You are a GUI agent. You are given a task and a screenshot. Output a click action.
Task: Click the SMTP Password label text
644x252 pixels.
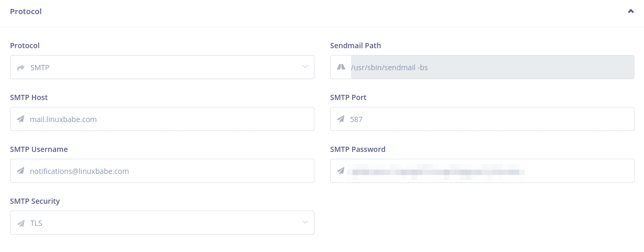pyautogui.click(x=357, y=149)
